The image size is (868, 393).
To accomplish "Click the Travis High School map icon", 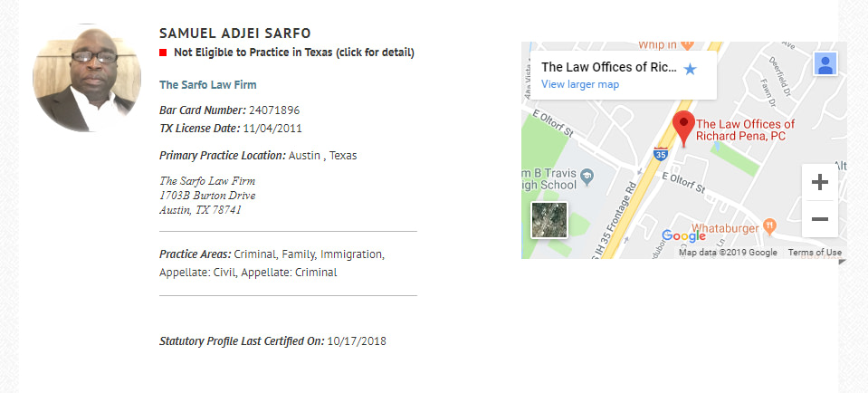I will point(587,177).
